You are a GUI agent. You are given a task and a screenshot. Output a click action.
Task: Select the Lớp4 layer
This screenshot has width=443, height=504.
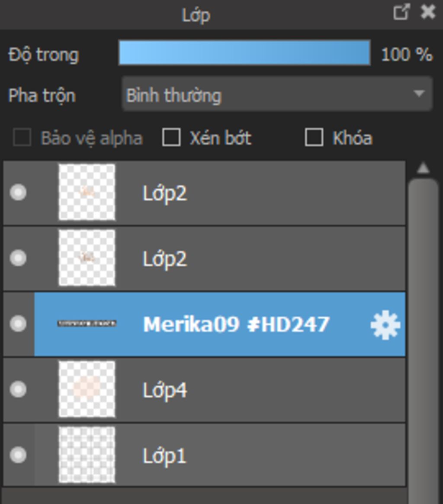(x=204, y=390)
